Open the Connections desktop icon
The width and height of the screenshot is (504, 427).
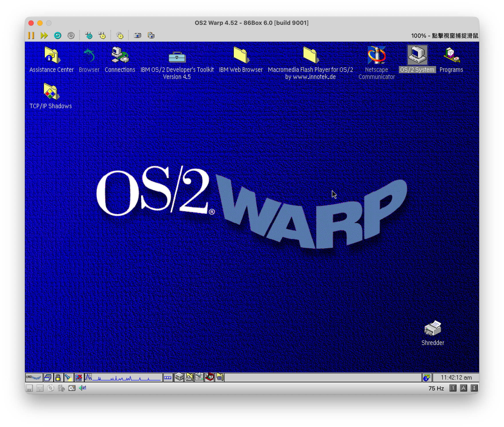pos(120,55)
